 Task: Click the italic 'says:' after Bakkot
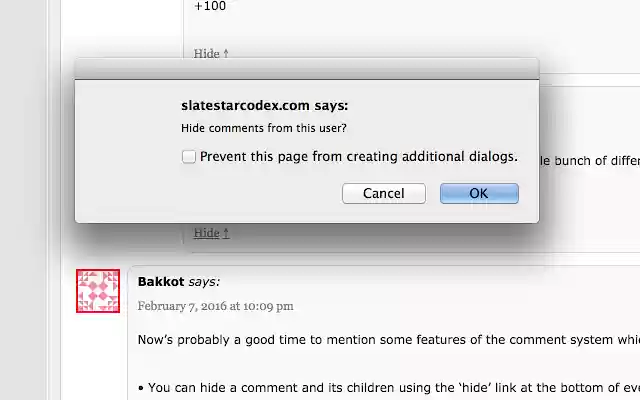click(x=204, y=282)
